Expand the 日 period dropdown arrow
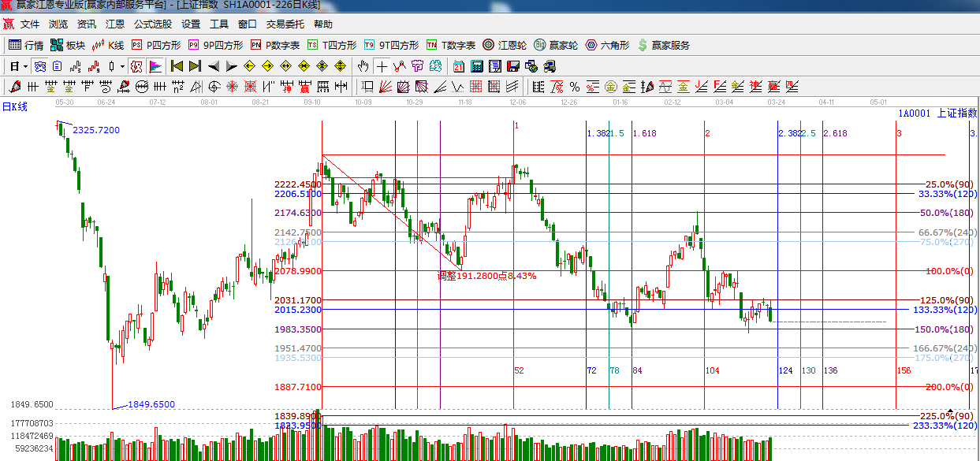This screenshot has width=980, height=461. [x=25, y=66]
